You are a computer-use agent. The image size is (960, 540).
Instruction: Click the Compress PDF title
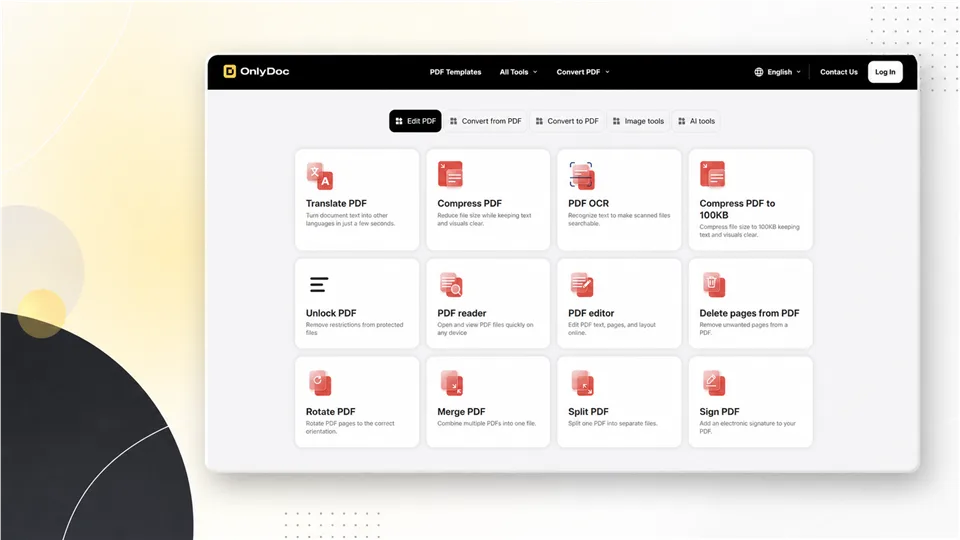(x=470, y=203)
